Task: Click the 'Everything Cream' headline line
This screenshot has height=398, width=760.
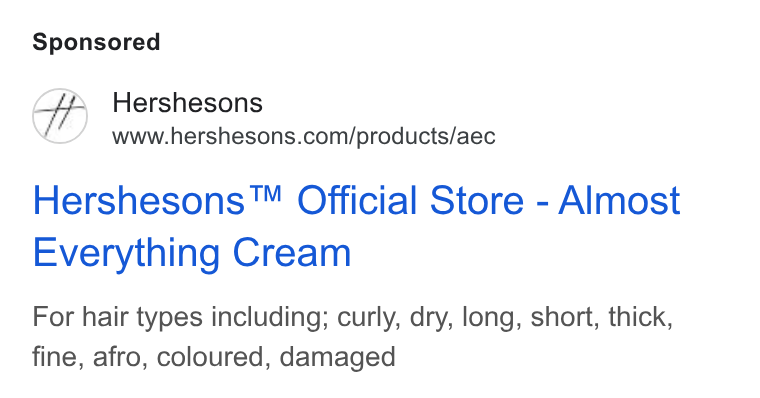Action: coord(192,253)
